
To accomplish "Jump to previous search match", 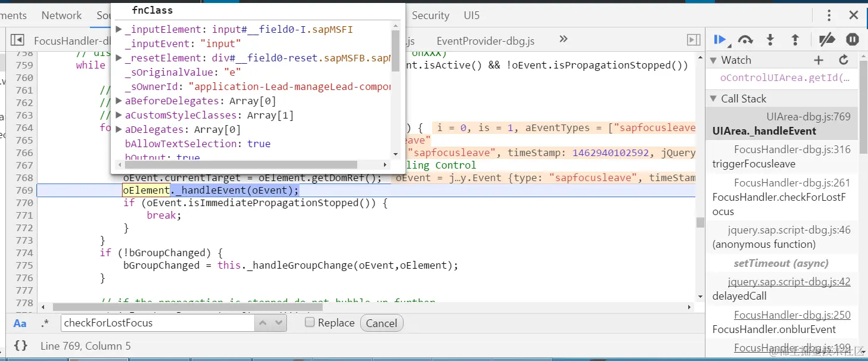I will pyautogui.click(x=263, y=323).
